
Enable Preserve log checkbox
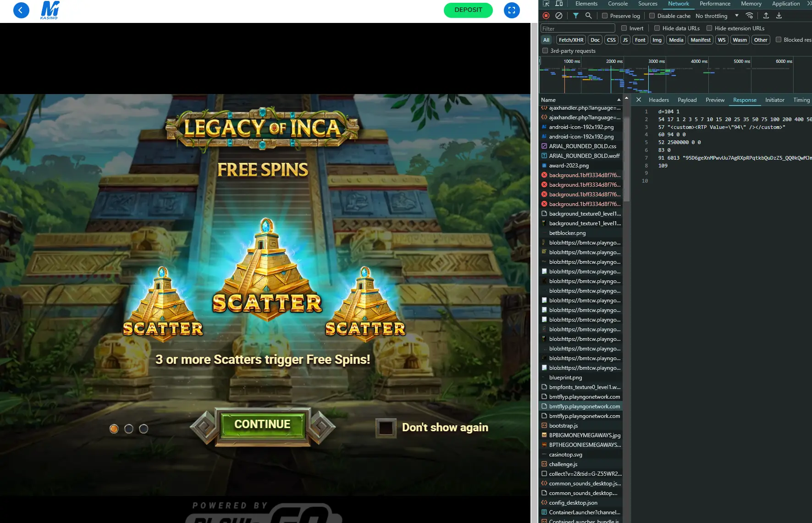click(x=605, y=16)
